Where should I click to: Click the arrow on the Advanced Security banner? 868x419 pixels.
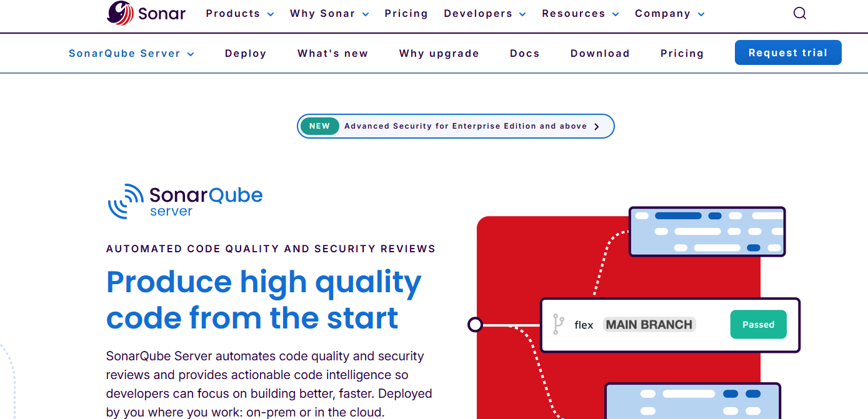[596, 126]
